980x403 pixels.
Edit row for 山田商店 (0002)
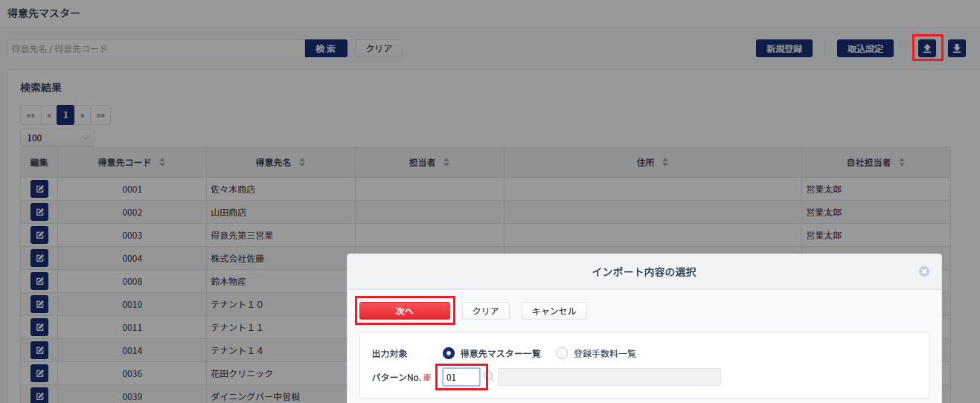tap(39, 212)
